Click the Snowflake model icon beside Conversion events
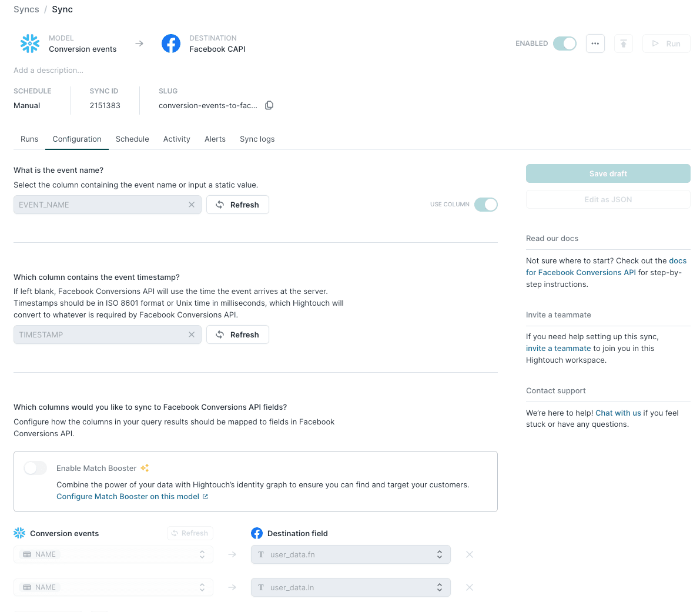This screenshot has height=612, width=700. click(x=30, y=44)
